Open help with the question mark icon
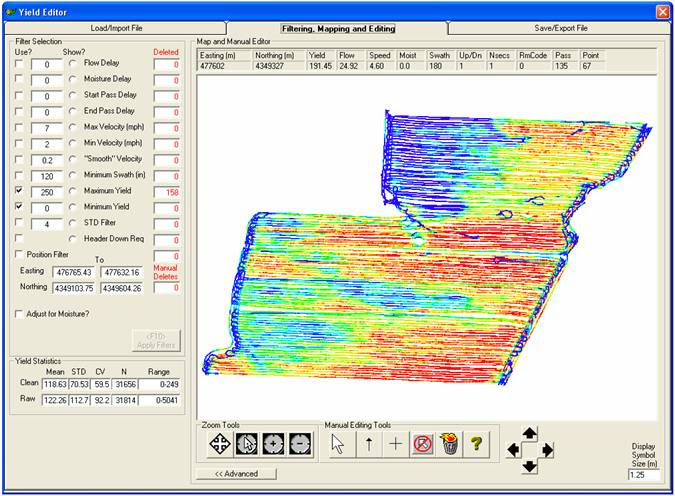 [x=477, y=445]
